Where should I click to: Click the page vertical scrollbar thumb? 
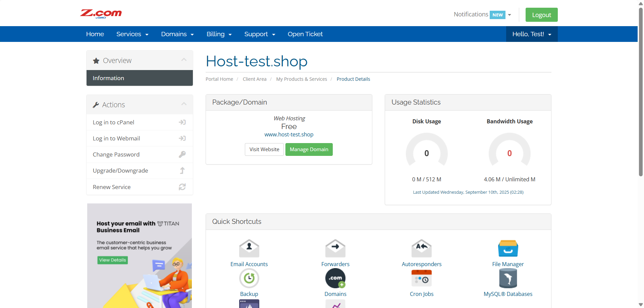pos(641,91)
